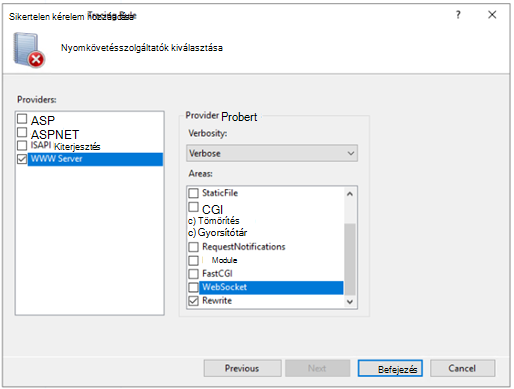Enable the StaticFile area checkbox
The width and height of the screenshot is (514, 389).
point(193,193)
